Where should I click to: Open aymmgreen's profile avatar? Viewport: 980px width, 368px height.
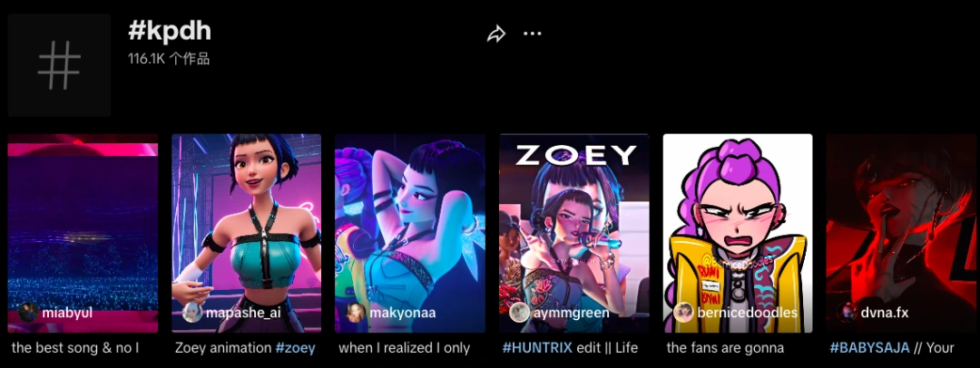tap(519, 312)
